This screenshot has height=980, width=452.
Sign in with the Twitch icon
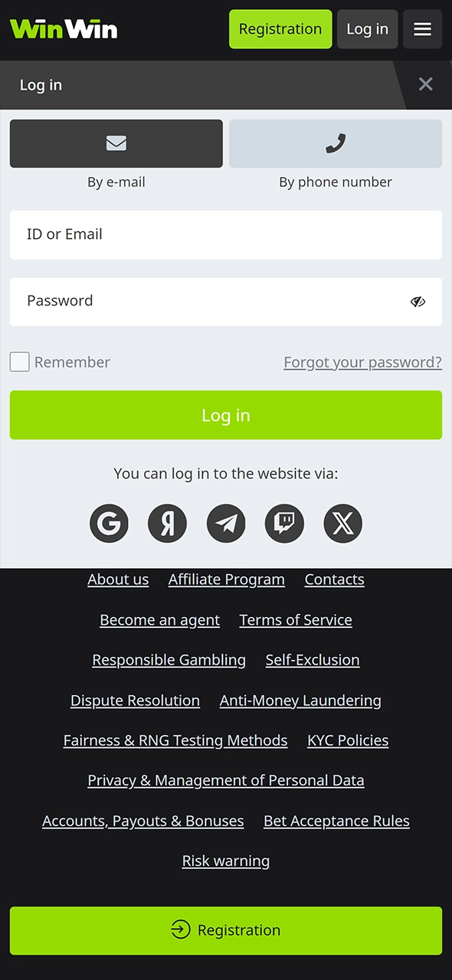(284, 523)
